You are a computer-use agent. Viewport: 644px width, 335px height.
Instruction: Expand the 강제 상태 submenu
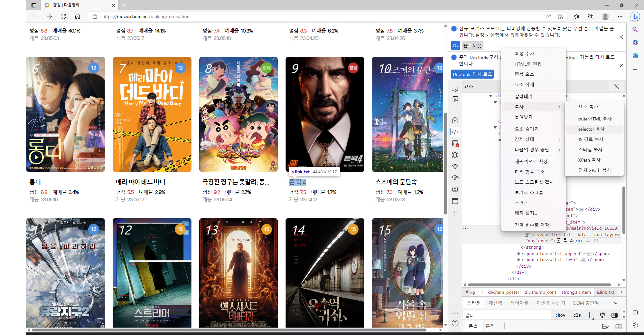pyautogui.click(x=534, y=139)
